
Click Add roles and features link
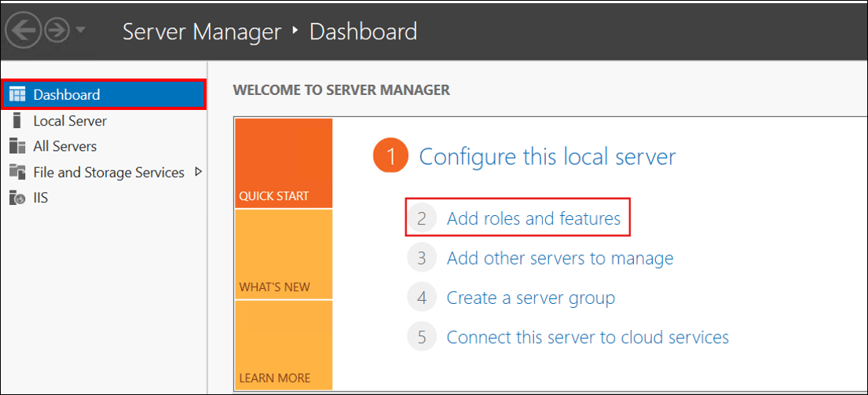click(x=533, y=218)
